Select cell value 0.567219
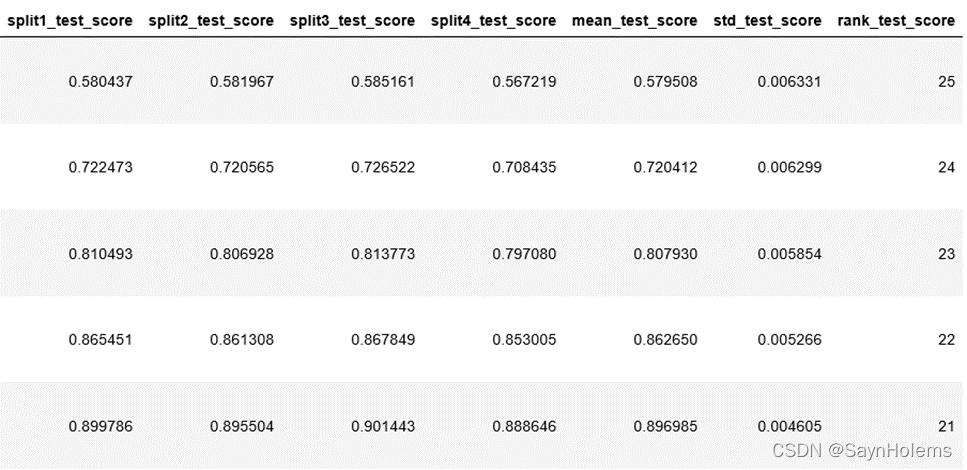 pyautogui.click(x=524, y=81)
